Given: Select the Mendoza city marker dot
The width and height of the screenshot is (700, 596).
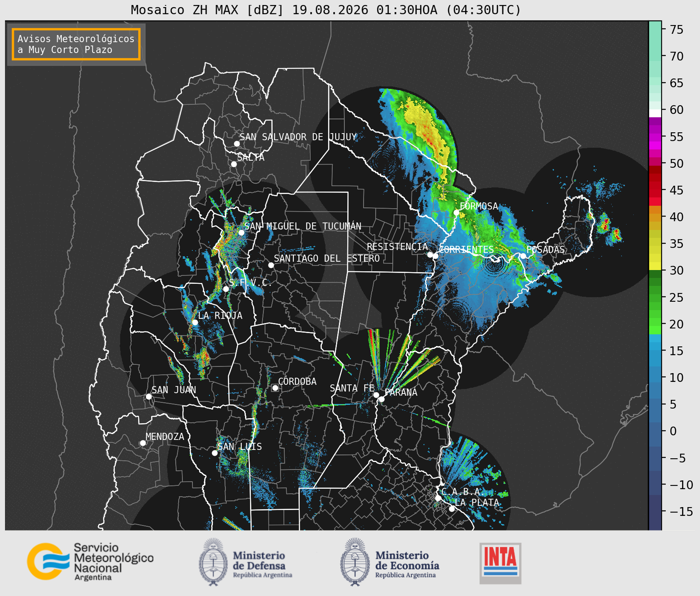Looking at the screenshot, I should pos(143,443).
